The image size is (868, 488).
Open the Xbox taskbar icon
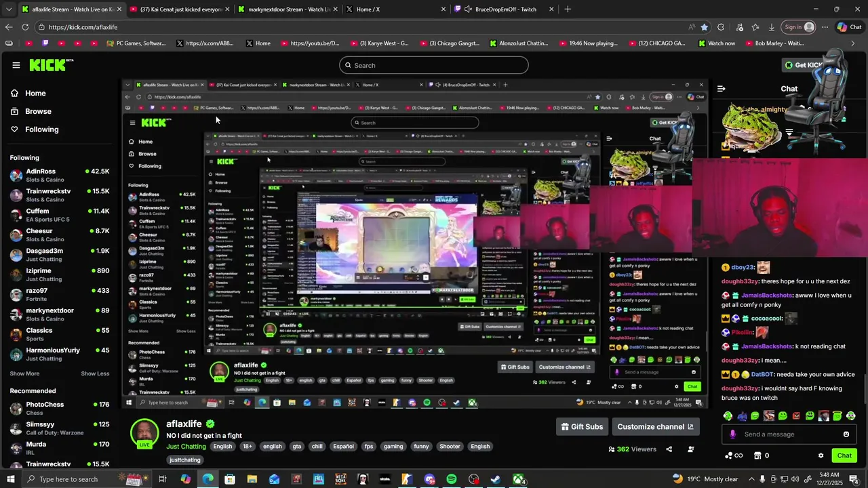click(518, 479)
